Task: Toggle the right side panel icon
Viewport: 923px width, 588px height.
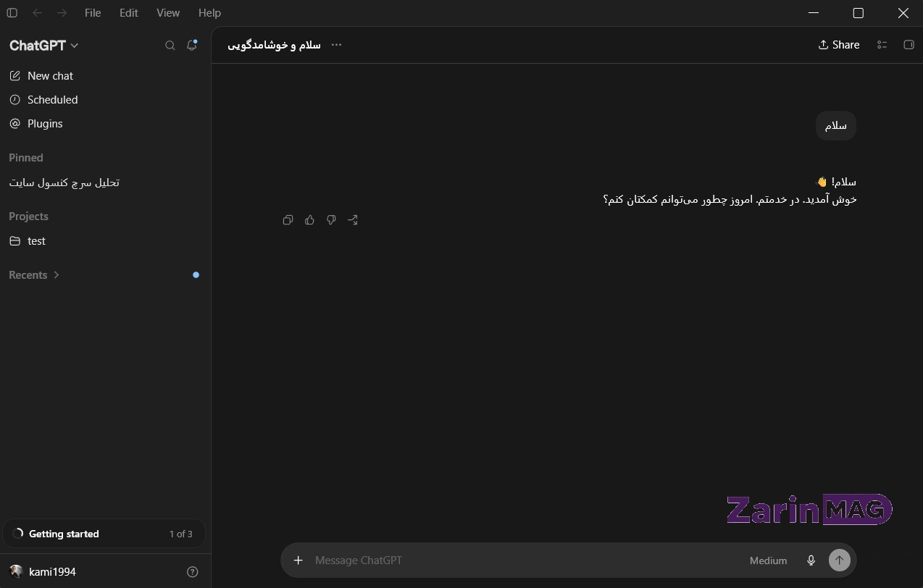Action: coord(909,45)
